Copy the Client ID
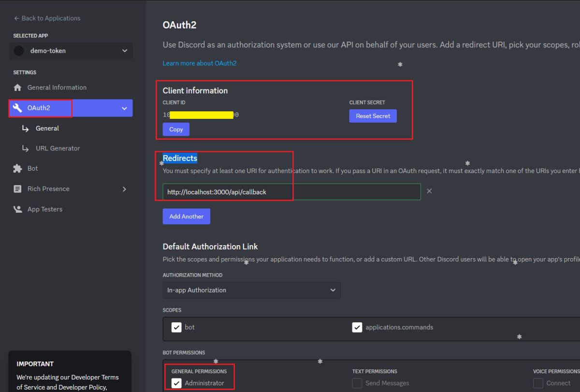Image resolution: width=580 pixels, height=392 pixels. tap(176, 130)
